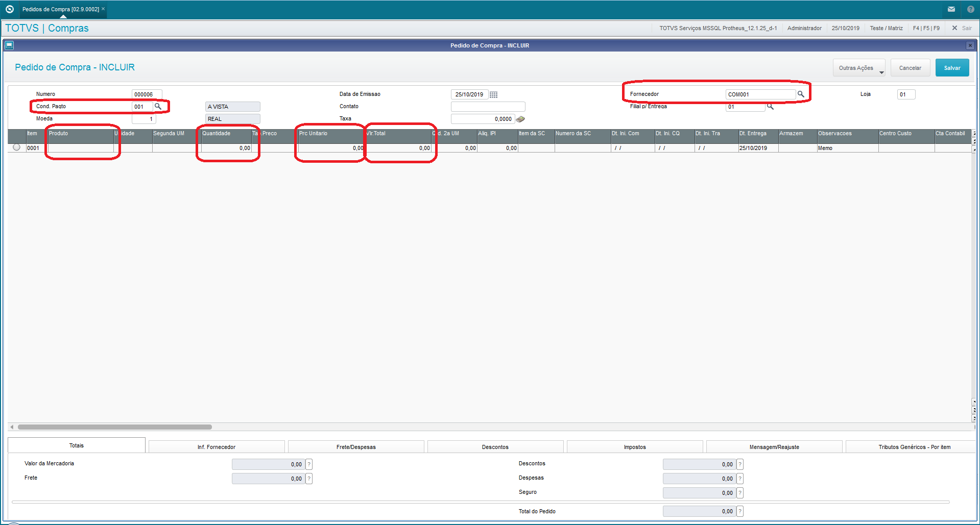The image size is (980, 525).
Task: Click the Administrador user label
Action: 804,28
